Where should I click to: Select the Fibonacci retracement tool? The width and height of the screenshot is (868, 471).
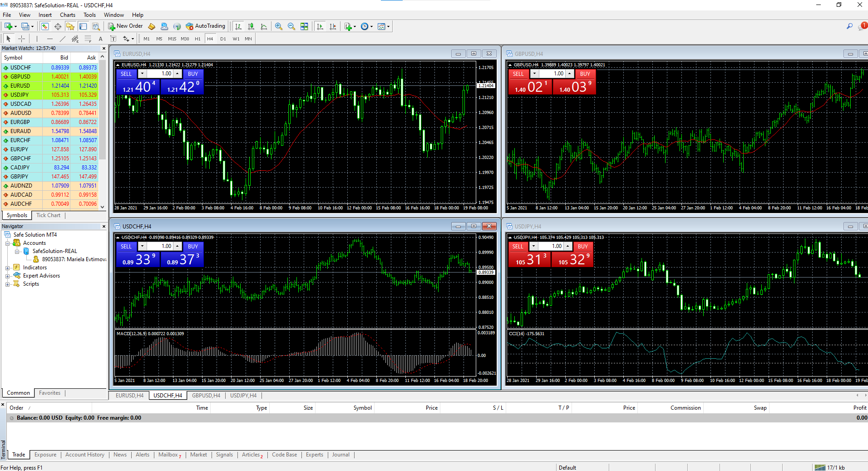click(88, 39)
